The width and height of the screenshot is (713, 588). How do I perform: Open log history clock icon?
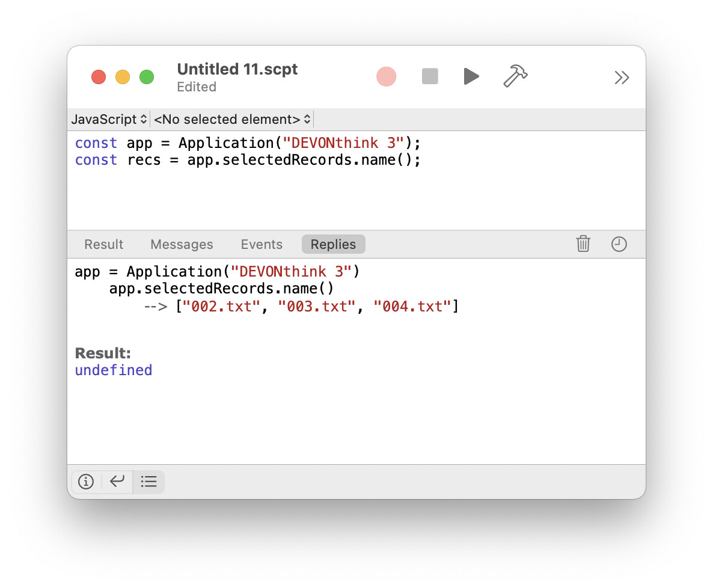click(x=619, y=244)
